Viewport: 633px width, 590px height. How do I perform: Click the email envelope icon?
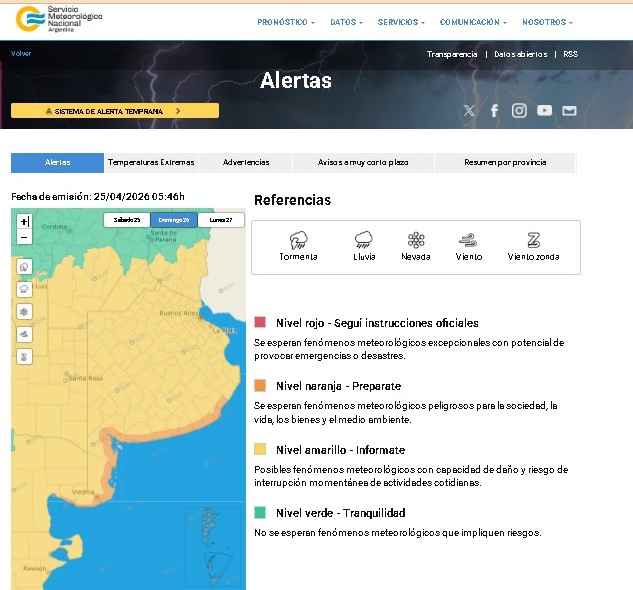click(569, 111)
